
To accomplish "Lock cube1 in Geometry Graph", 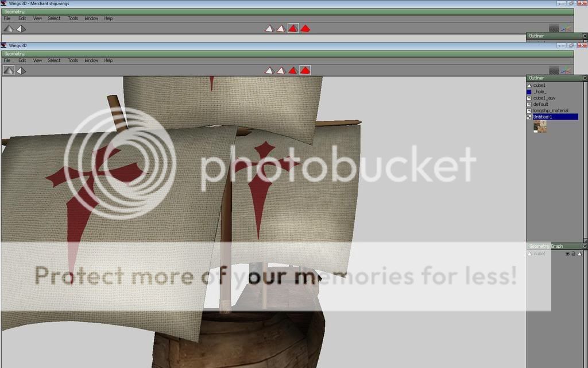I will point(573,254).
